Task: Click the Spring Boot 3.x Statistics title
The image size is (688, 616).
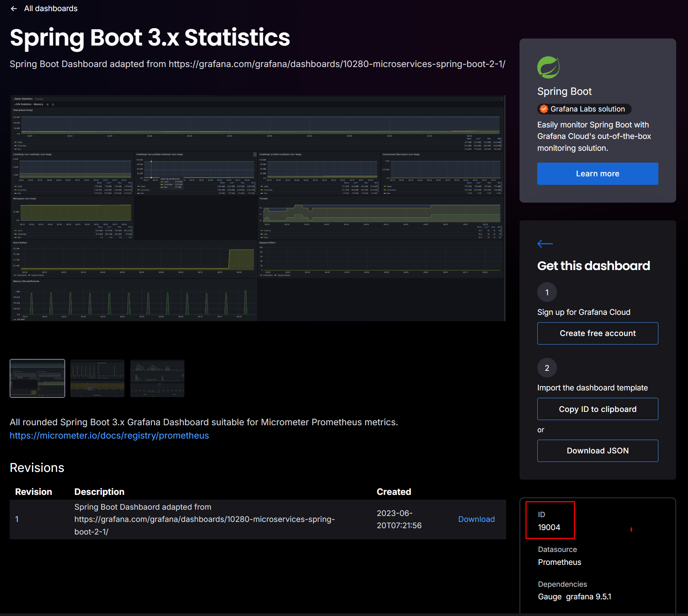Action: coord(150,37)
